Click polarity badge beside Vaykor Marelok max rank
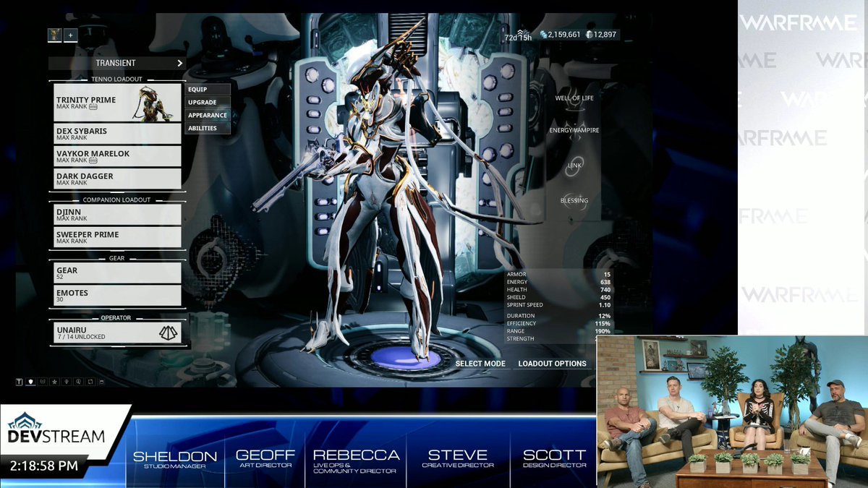The height and width of the screenshot is (488, 868). pos(93,160)
